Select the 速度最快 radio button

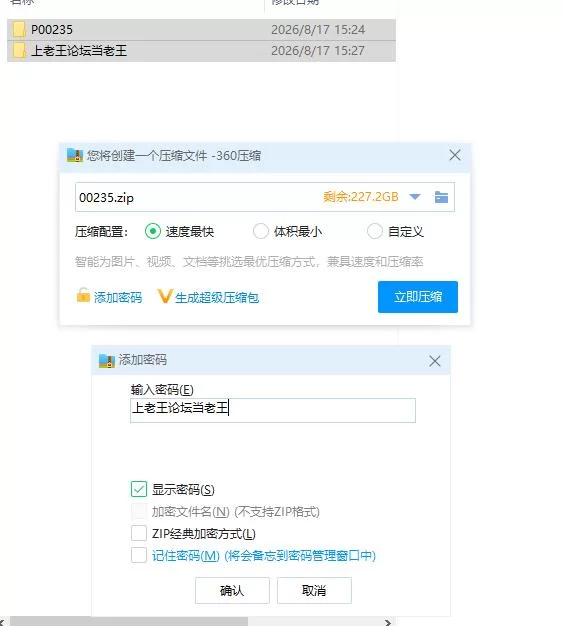coord(153,231)
